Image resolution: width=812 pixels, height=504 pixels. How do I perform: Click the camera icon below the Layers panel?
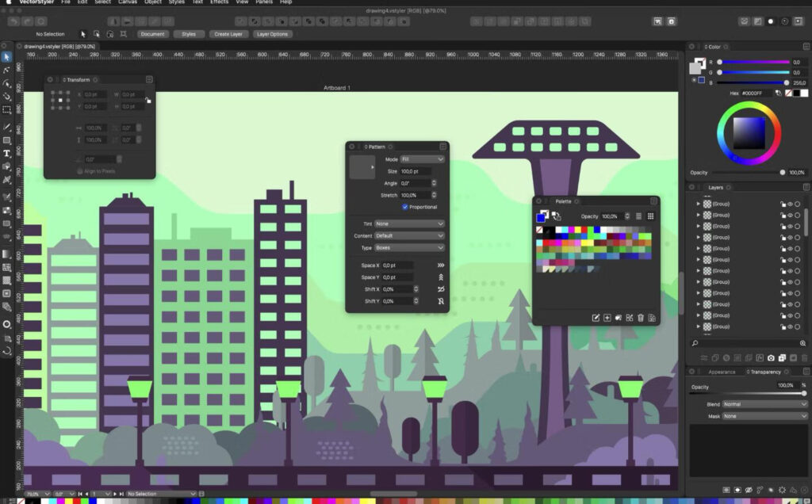pyautogui.click(x=771, y=357)
